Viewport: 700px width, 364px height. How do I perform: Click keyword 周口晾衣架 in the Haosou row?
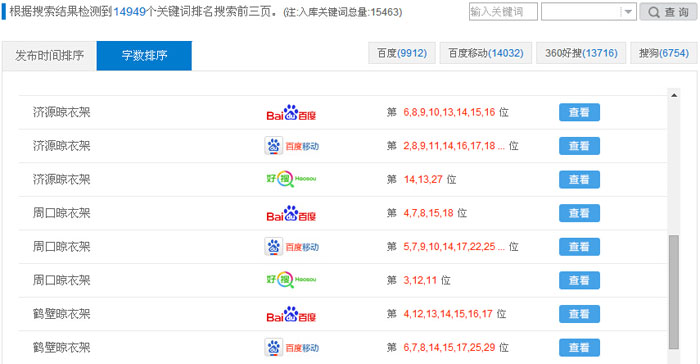(62, 280)
